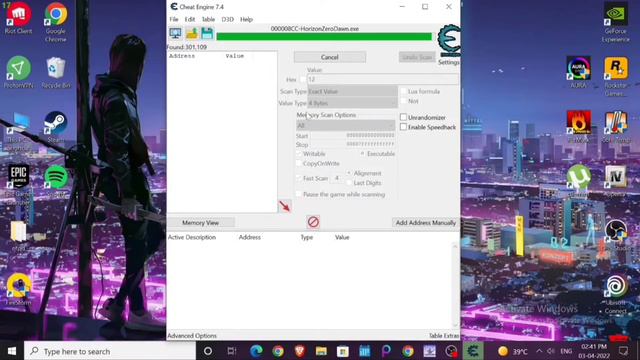640x360 pixels.
Task: Open the File menu
Action: (173, 19)
